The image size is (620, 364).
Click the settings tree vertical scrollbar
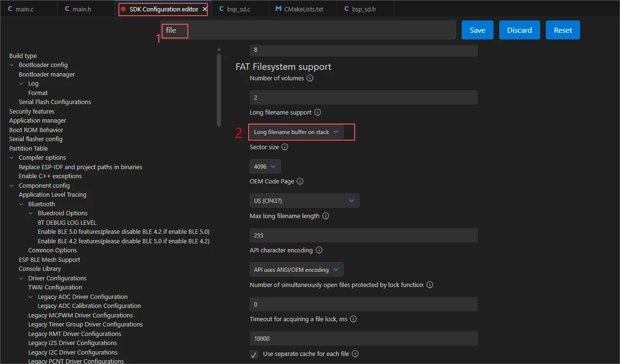pos(219,90)
